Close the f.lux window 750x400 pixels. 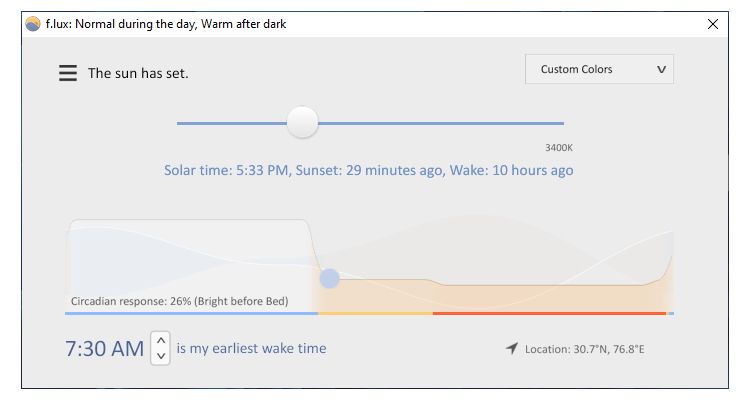713,24
